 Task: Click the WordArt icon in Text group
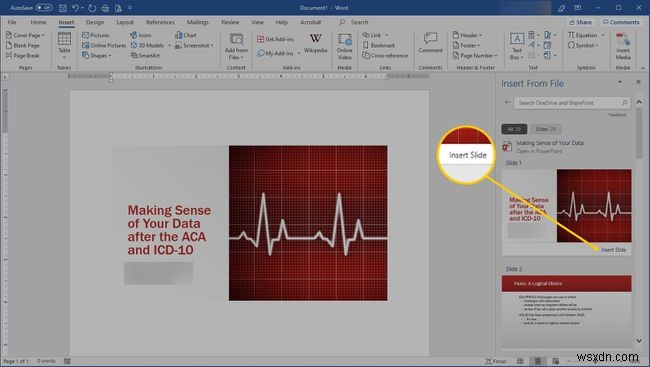point(532,45)
